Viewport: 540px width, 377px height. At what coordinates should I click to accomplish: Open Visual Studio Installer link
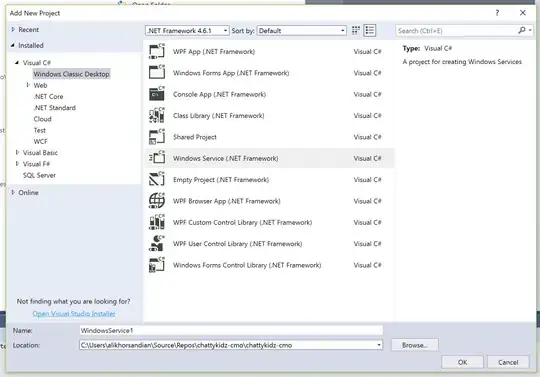74,314
